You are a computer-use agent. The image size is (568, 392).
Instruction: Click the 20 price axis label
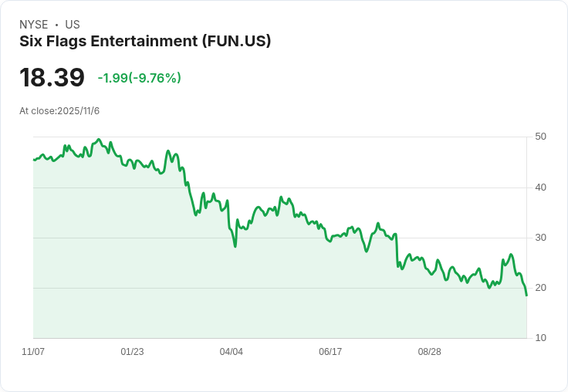click(x=540, y=288)
